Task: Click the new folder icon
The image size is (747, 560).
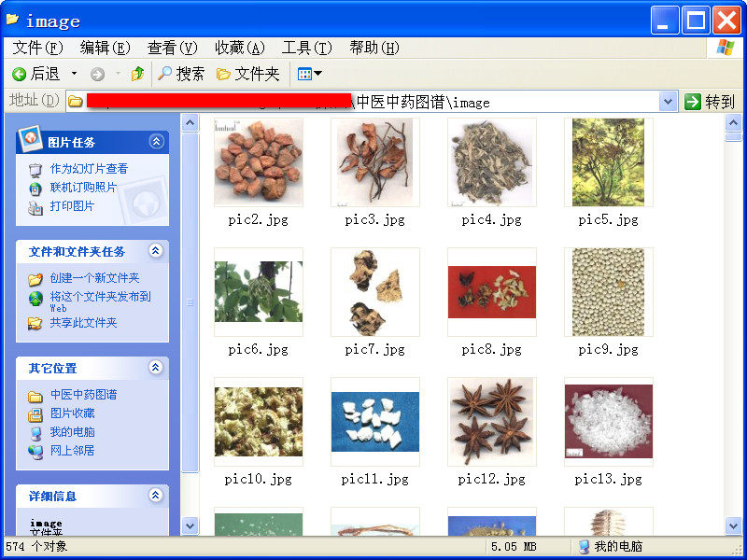Action: [35, 279]
